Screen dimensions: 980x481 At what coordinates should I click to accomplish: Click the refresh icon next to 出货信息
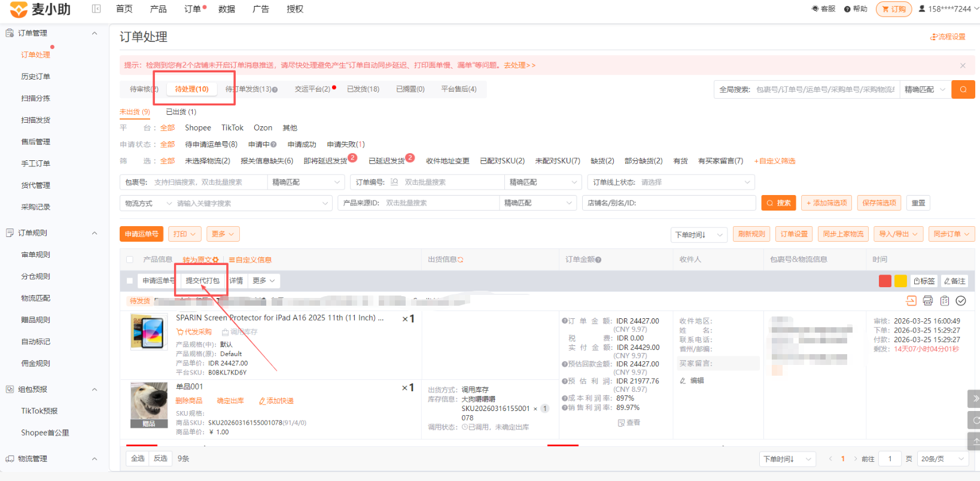pyautogui.click(x=461, y=260)
